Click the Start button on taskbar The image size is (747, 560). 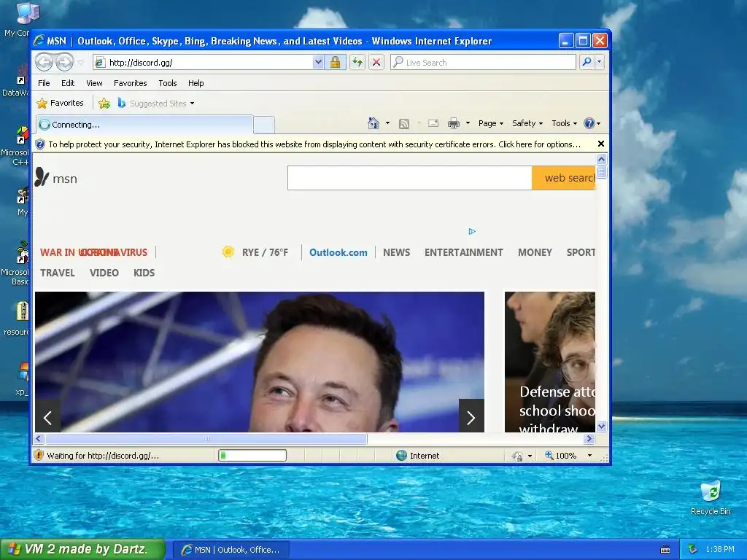[x=82, y=550]
